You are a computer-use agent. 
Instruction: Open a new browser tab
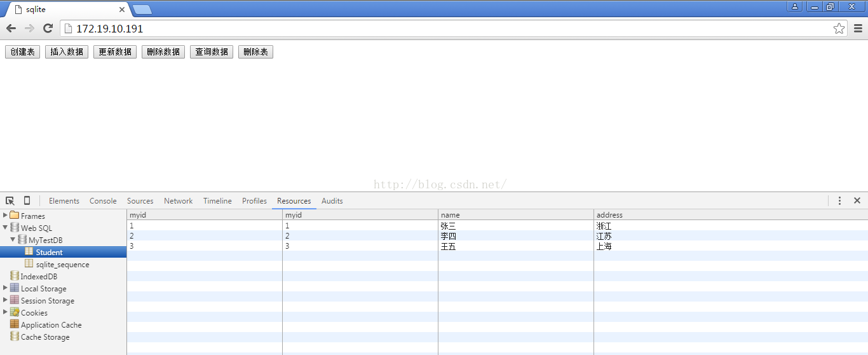pos(142,10)
